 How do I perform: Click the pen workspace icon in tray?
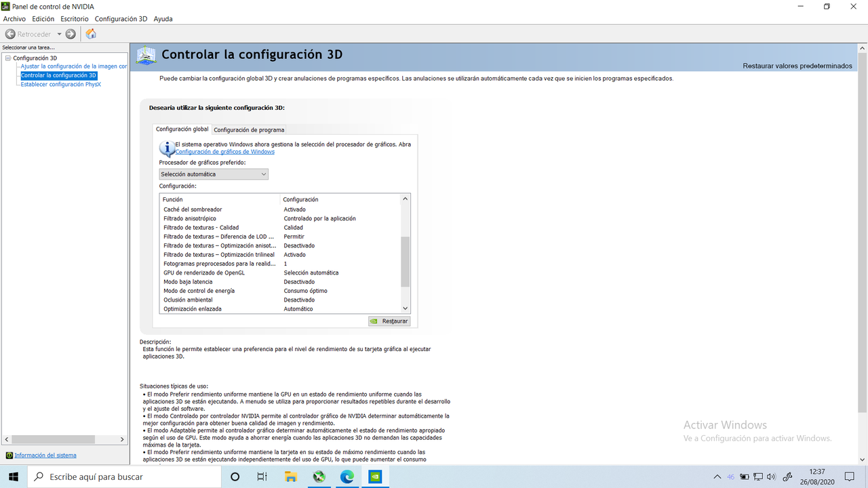788,476
